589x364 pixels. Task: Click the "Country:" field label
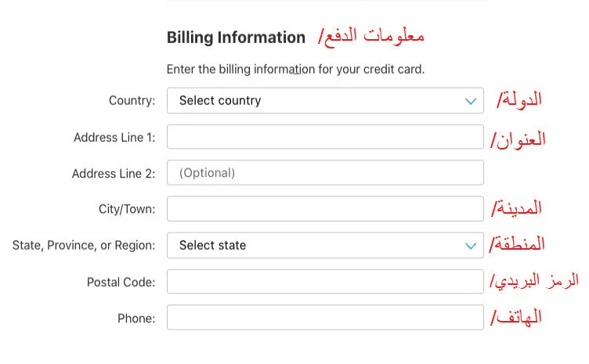pos(132,100)
